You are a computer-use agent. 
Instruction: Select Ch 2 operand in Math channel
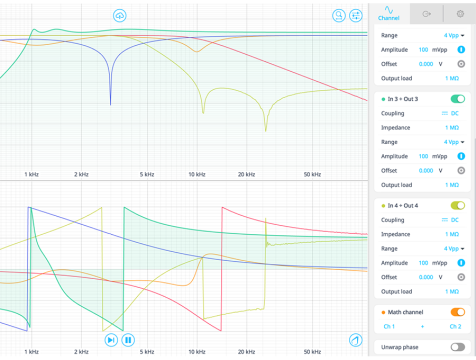[455, 327]
